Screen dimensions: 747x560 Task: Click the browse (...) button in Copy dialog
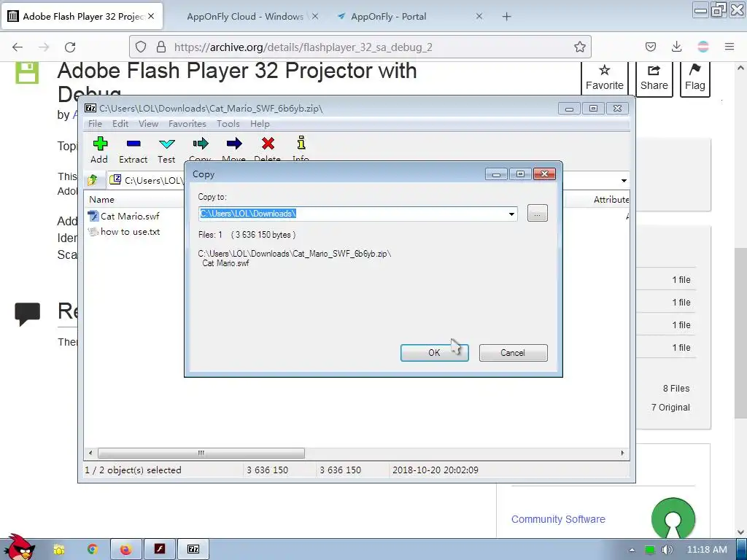pyautogui.click(x=538, y=214)
